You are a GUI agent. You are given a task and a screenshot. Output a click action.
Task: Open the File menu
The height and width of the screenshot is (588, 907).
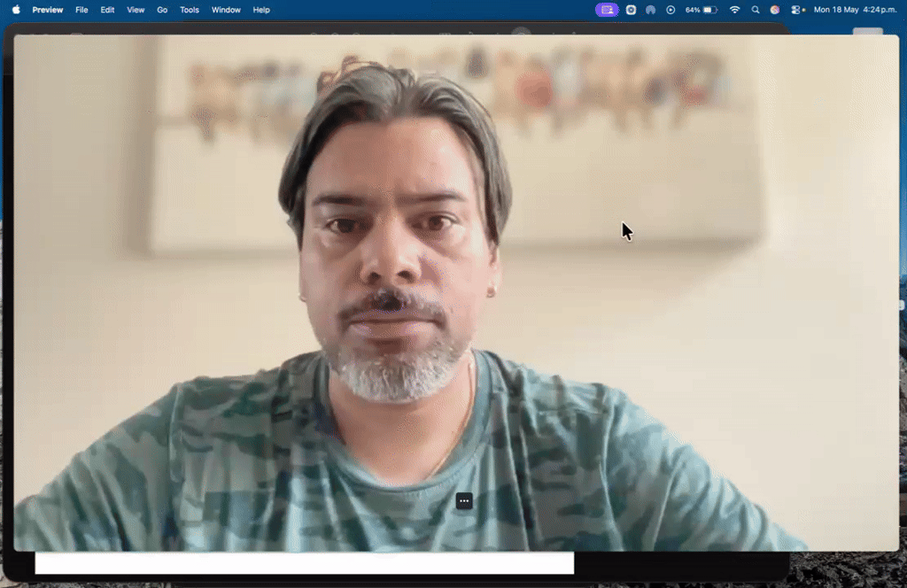tap(81, 10)
